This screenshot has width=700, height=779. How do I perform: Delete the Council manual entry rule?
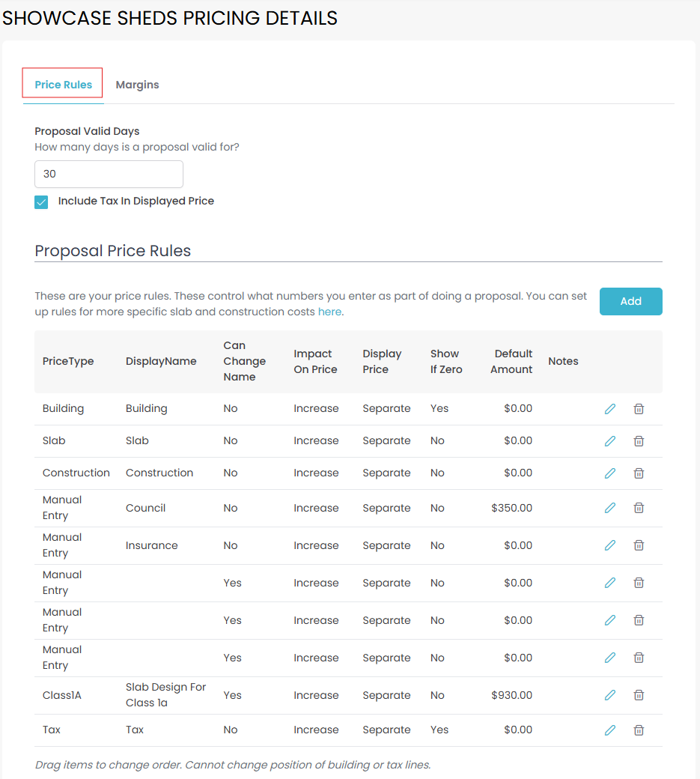tap(639, 508)
